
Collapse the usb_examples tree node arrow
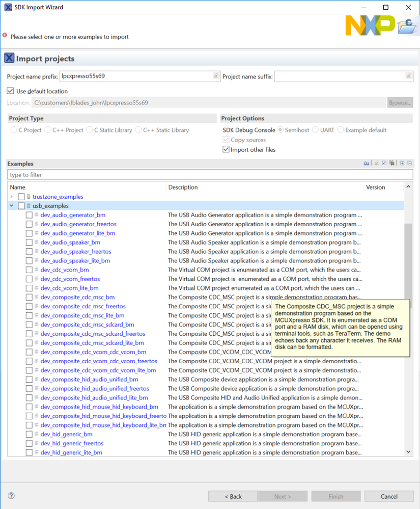point(12,205)
